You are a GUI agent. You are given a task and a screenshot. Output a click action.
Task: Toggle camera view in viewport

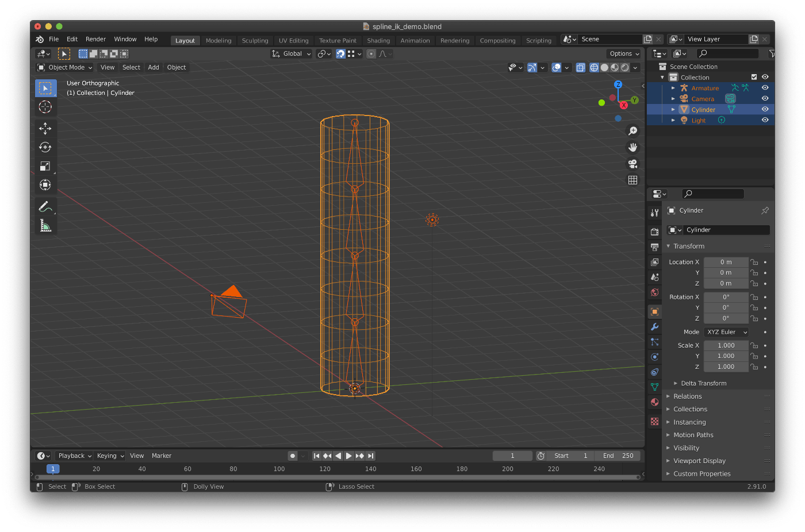pyautogui.click(x=632, y=164)
